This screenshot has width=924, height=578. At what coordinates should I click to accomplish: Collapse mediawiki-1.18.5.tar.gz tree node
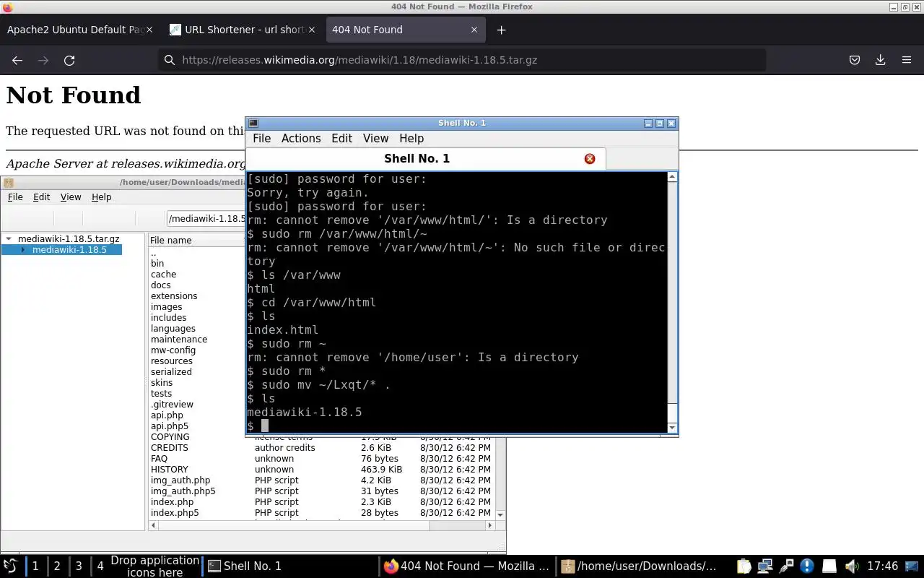(x=9, y=238)
